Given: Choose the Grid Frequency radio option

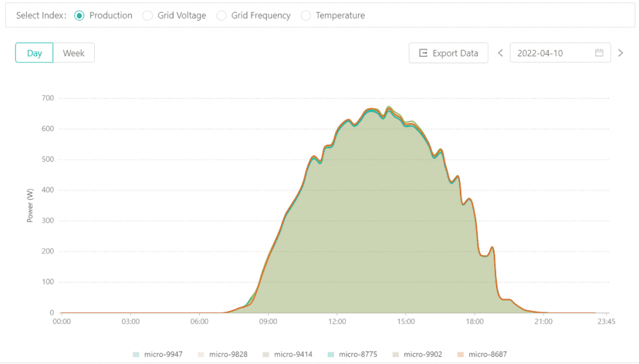Looking at the screenshot, I should [221, 16].
